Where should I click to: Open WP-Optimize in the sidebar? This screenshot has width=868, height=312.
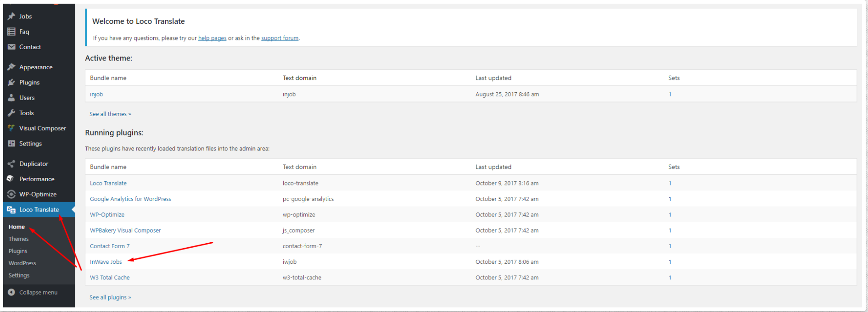coord(38,194)
